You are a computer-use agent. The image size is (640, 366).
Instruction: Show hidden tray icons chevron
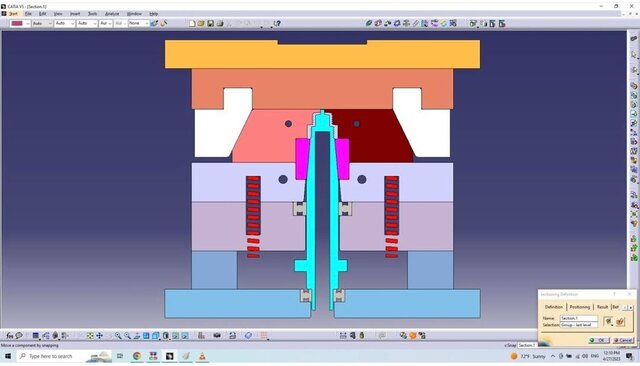click(x=553, y=356)
